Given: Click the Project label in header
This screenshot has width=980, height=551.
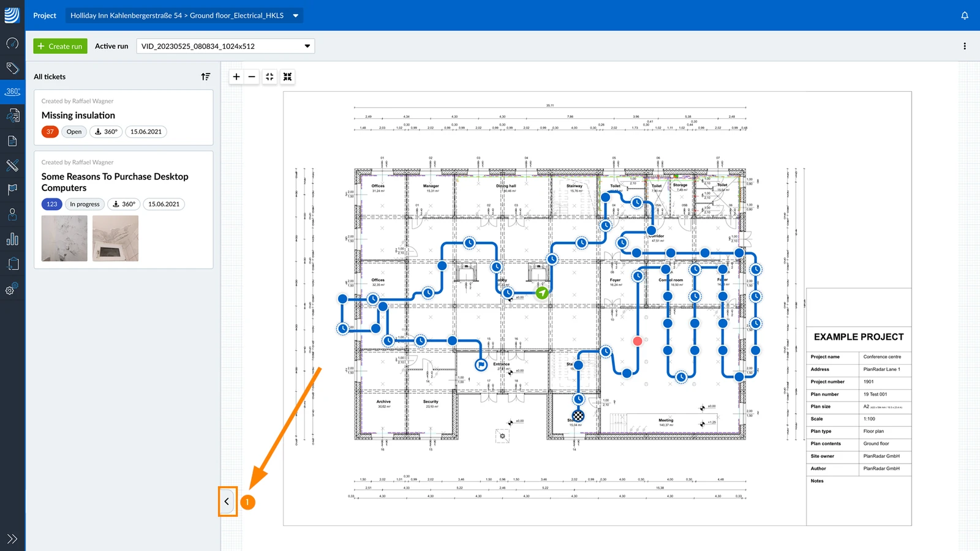Looking at the screenshot, I should point(45,15).
